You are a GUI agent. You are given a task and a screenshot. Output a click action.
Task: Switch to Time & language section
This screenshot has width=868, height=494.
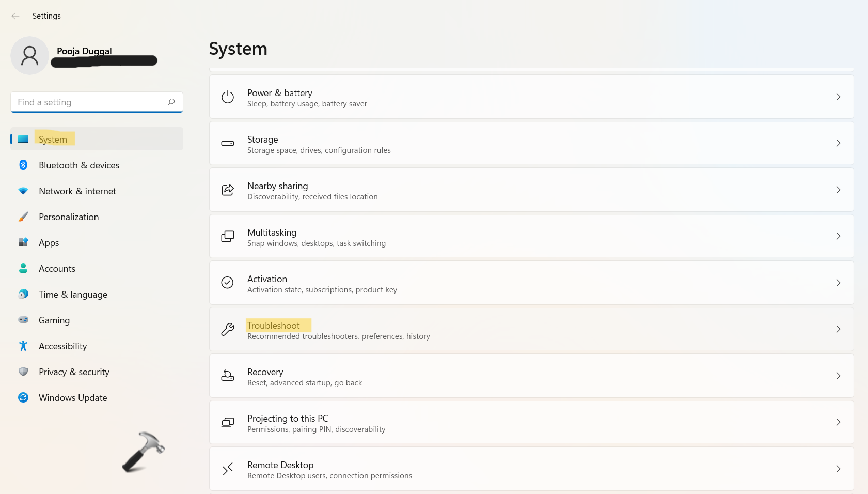pos(73,295)
